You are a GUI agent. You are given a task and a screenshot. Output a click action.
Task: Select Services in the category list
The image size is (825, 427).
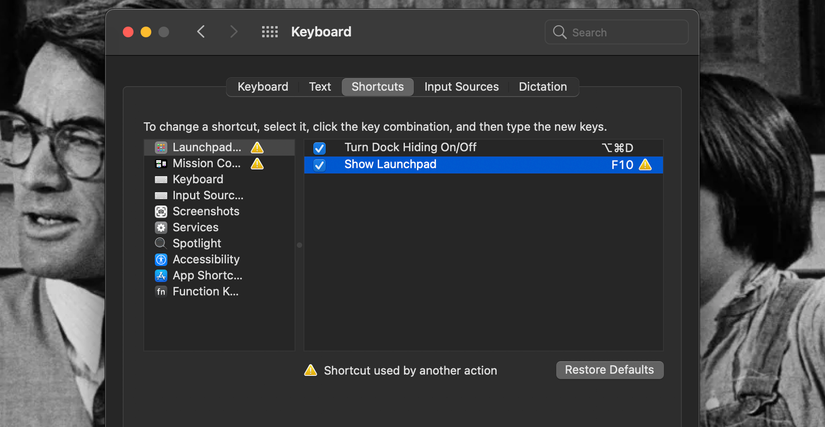coord(219,228)
